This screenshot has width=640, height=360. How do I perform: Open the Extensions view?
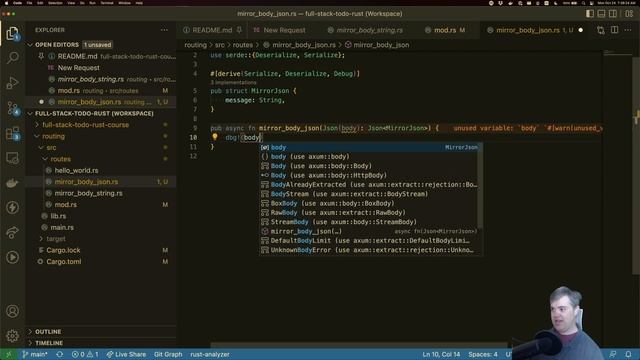coord(12,133)
